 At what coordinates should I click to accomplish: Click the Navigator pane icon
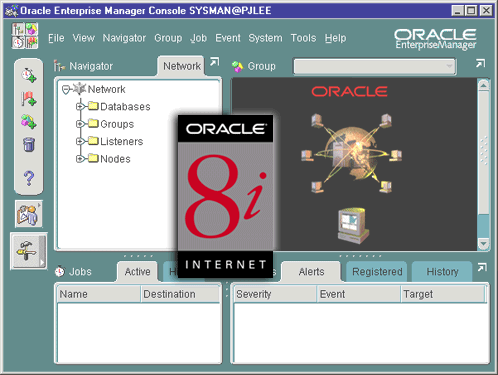59,66
